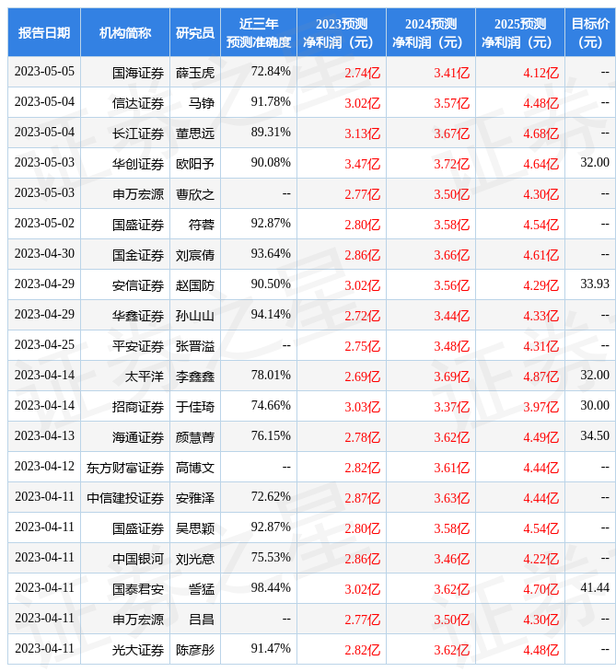Click the 93.64% accuracy value

(x=271, y=253)
